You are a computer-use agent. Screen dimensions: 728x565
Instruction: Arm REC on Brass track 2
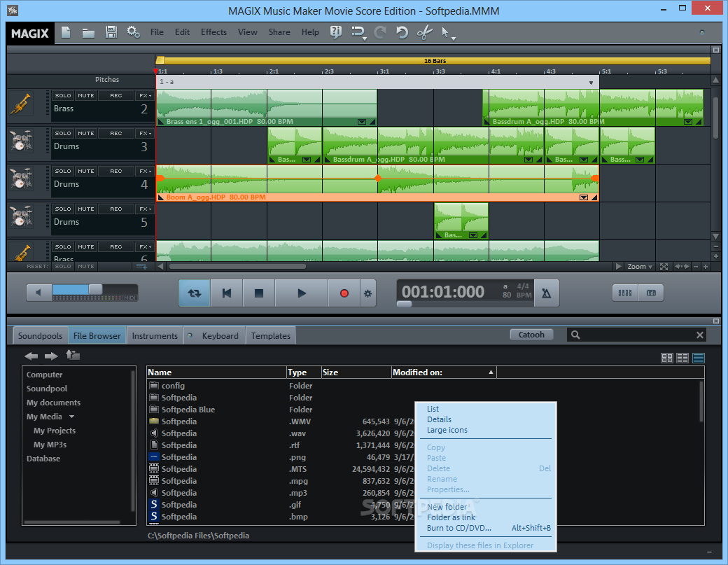click(x=116, y=96)
